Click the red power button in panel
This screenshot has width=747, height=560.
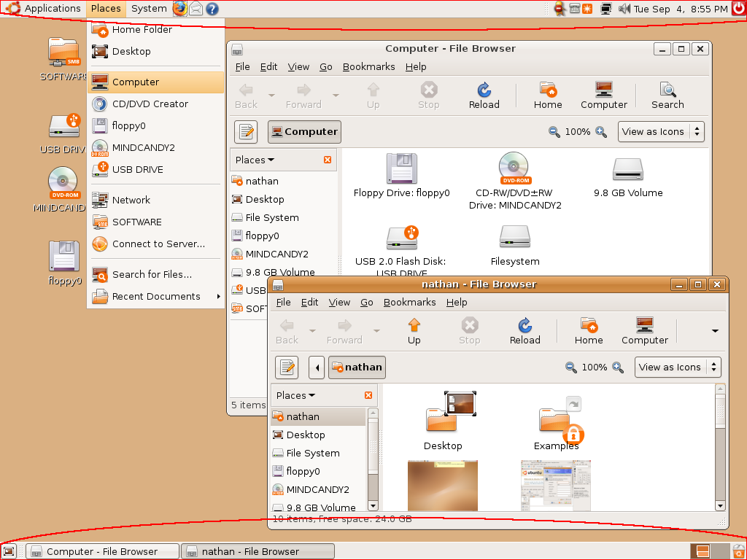pos(739,9)
